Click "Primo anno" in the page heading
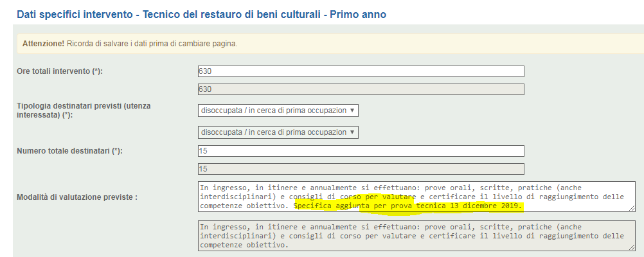 tap(359, 13)
